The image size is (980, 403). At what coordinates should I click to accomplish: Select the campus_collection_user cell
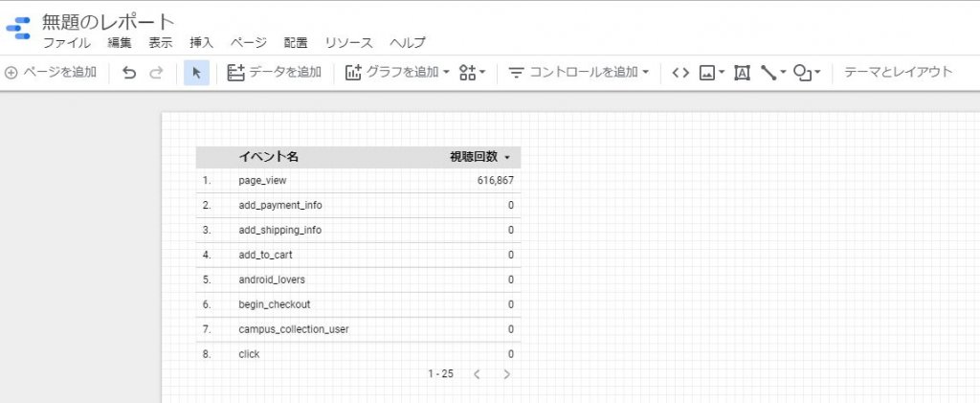[294, 329]
